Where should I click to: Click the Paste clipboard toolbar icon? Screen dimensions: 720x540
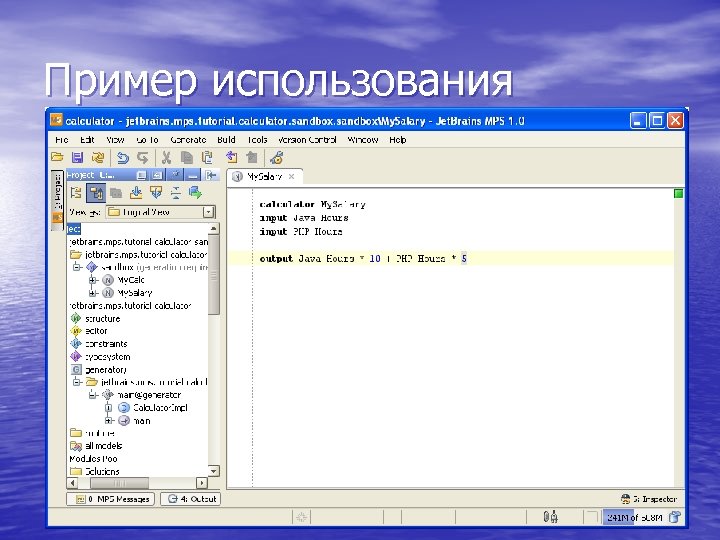click(207, 158)
